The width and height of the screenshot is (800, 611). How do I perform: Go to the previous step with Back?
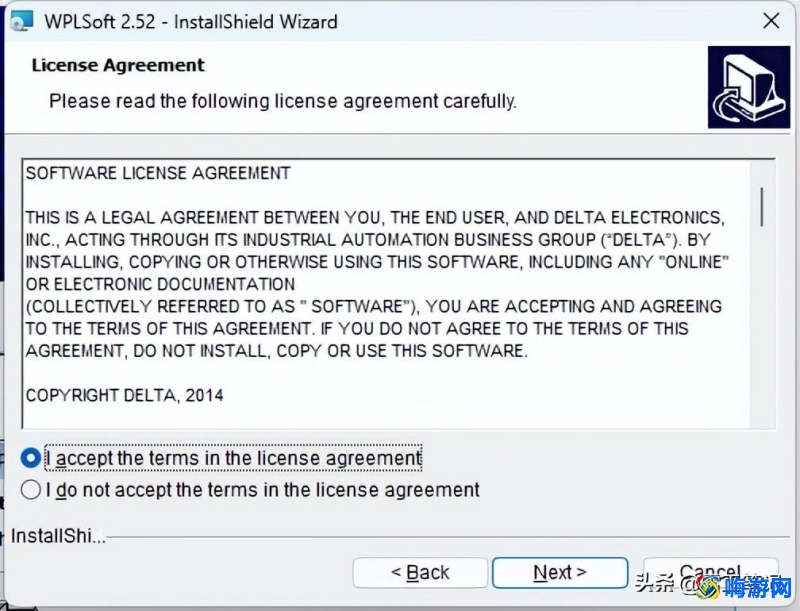click(x=420, y=572)
